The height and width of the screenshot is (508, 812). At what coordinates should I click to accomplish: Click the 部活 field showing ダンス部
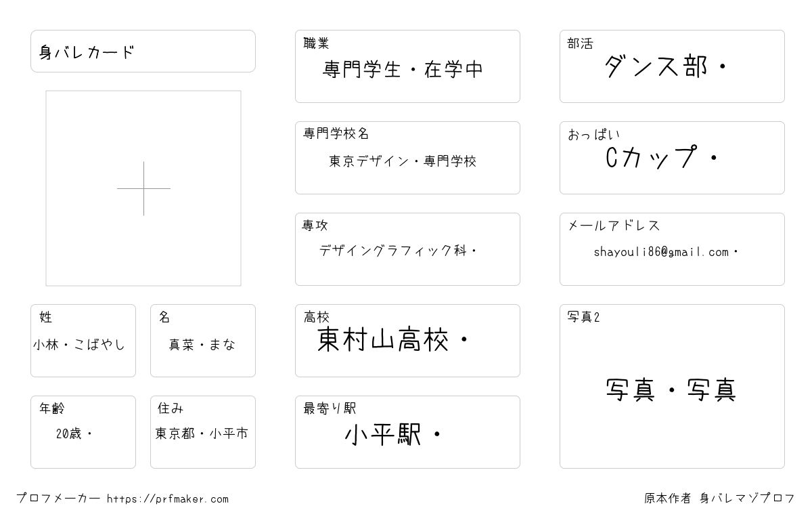672,66
